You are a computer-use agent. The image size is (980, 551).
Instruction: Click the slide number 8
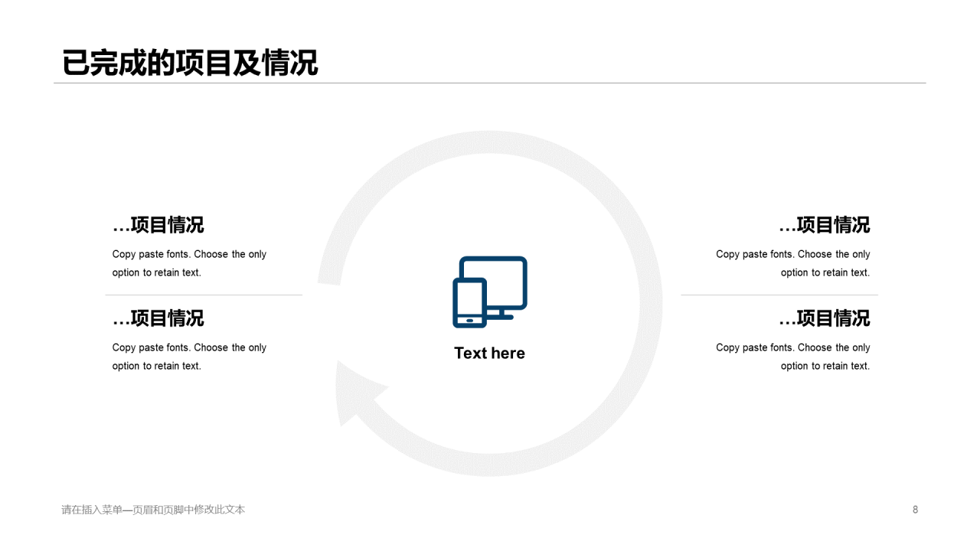915,510
